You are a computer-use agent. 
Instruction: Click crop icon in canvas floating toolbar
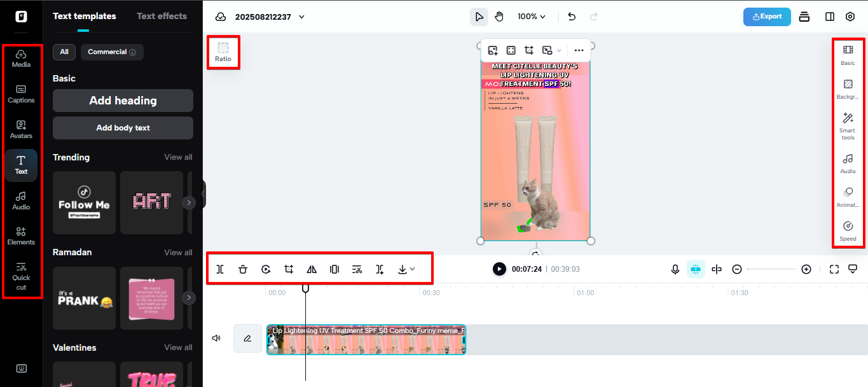click(x=529, y=50)
